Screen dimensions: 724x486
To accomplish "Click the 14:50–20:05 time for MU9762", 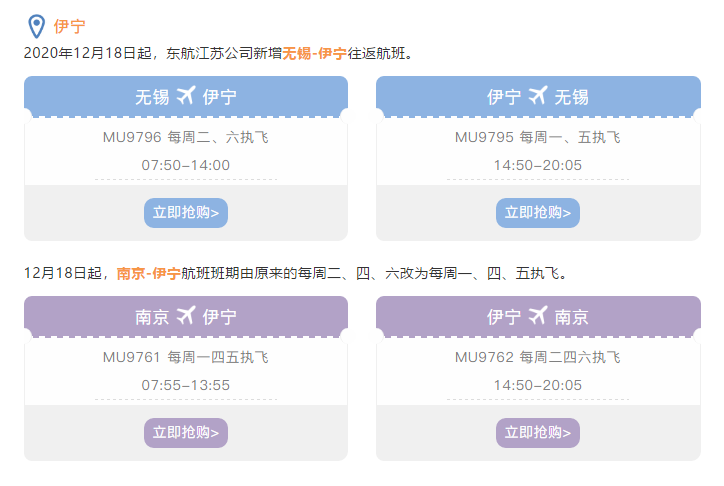I will point(538,385).
